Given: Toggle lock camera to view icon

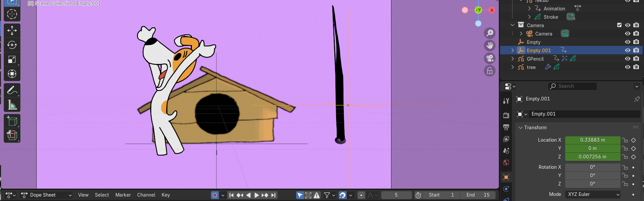Looking at the screenshot, I should [490, 71].
